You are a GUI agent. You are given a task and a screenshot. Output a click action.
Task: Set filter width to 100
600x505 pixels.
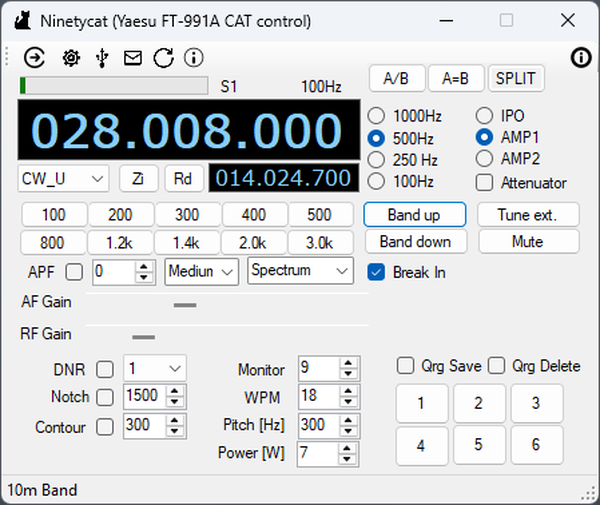point(54,215)
